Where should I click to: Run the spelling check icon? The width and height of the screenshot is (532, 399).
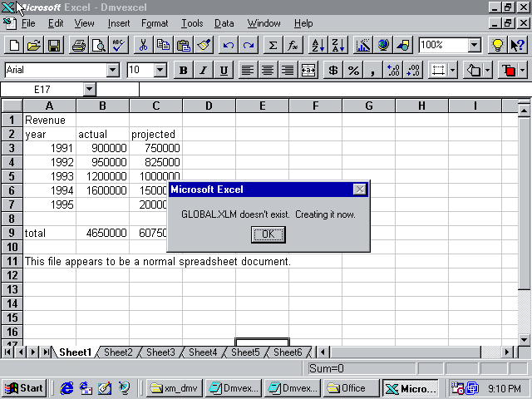(x=119, y=45)
